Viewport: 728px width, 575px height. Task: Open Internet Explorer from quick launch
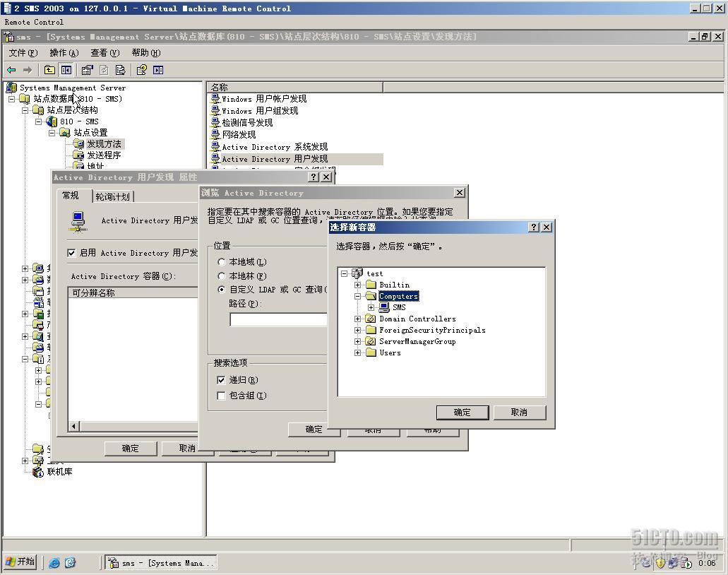click(x=54, y=563)
